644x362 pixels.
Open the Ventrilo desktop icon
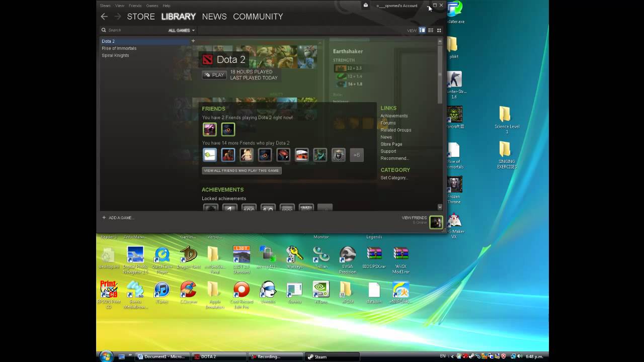click(268, 293)
